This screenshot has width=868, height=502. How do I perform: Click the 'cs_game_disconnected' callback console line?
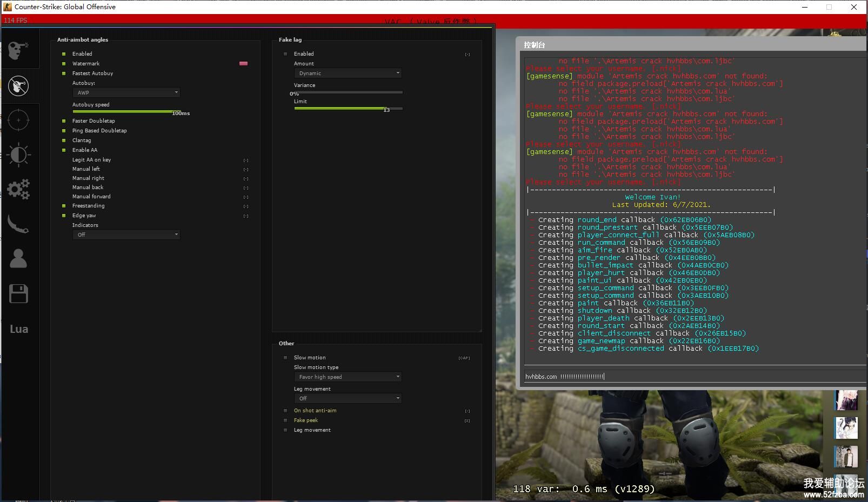coord(644,349)
